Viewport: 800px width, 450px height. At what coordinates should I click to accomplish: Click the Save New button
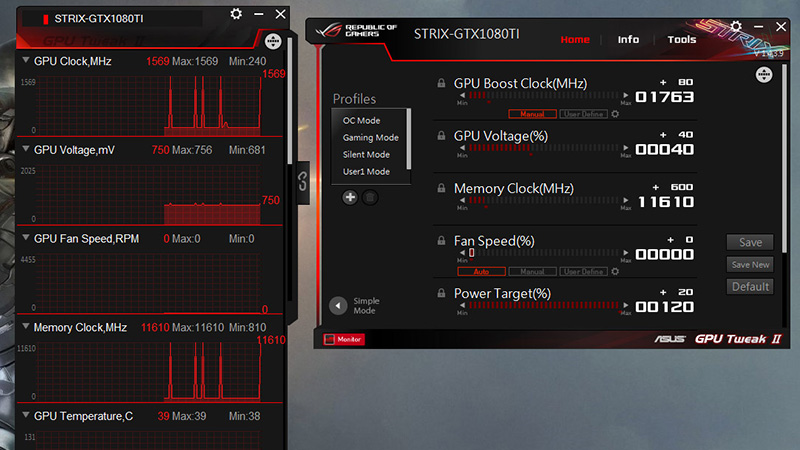pyautogui.click(x=750, y=265)
